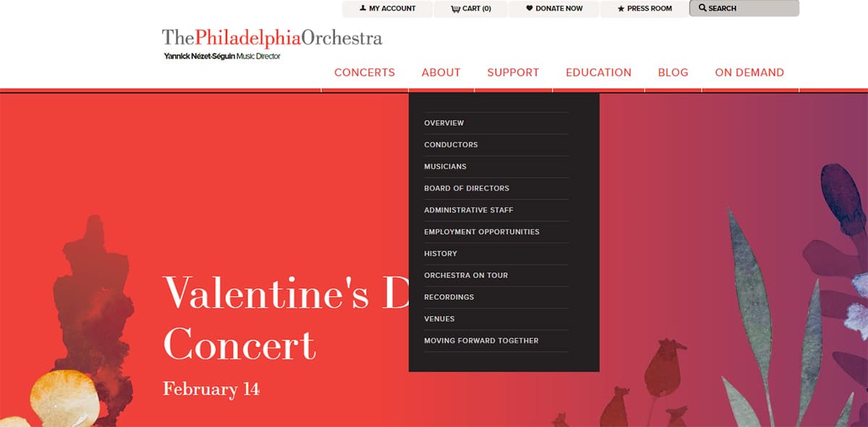Click the star icon beside Press Room
868x427 pixels.
click(x=621, y=9)
